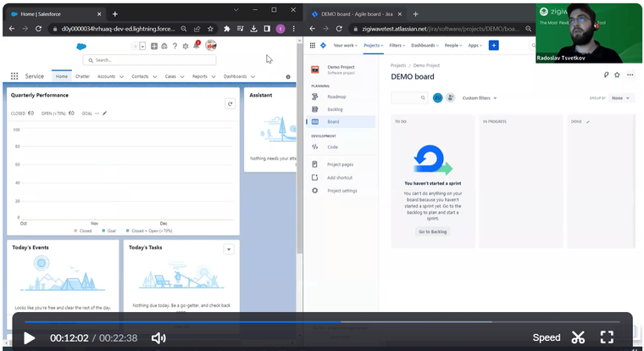644x351 pixels.
Task: Open the Salesforce App Launcher grid icon
Action: 14,76
